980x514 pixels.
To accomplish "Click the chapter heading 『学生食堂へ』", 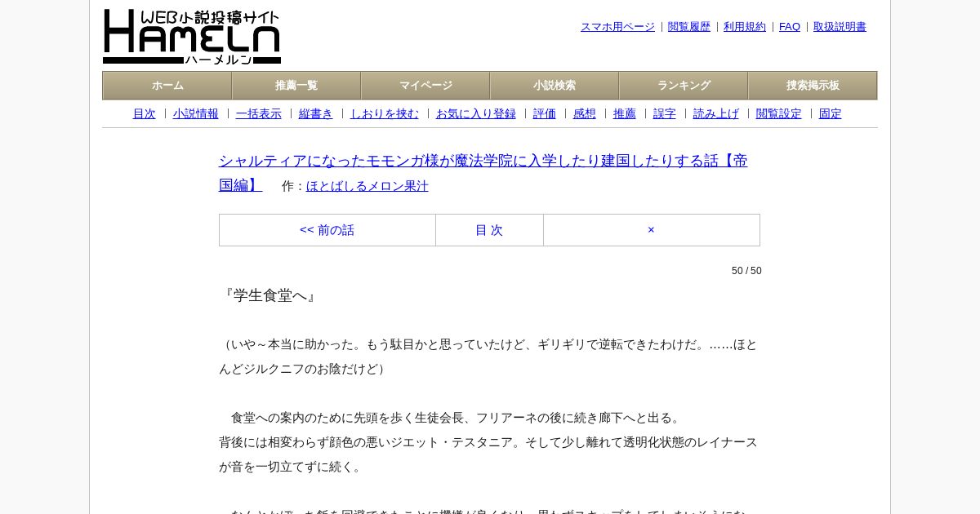I will point(269,295).
